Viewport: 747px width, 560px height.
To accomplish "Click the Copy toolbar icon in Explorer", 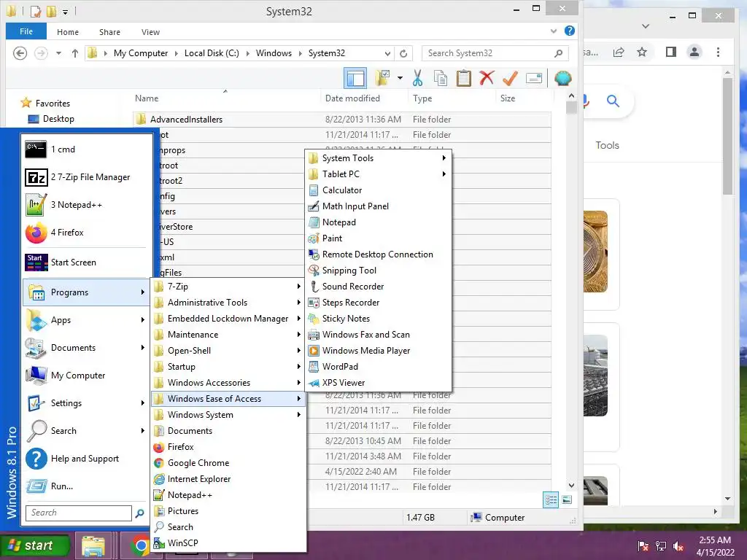I will [441, 78].
